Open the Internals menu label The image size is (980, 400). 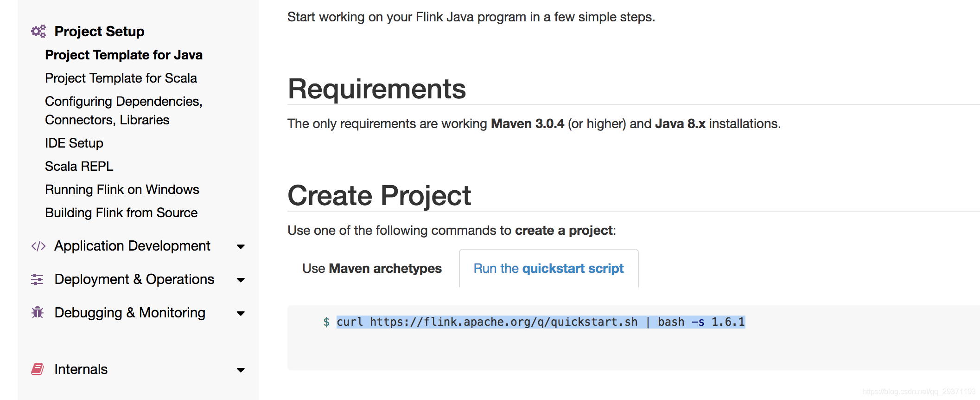tap(81, 369)
